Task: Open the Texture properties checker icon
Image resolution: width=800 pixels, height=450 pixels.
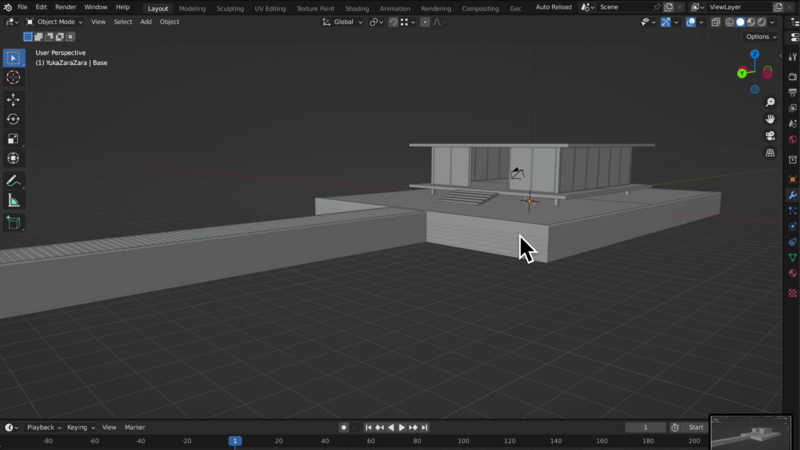Action: tap(792, 293)
